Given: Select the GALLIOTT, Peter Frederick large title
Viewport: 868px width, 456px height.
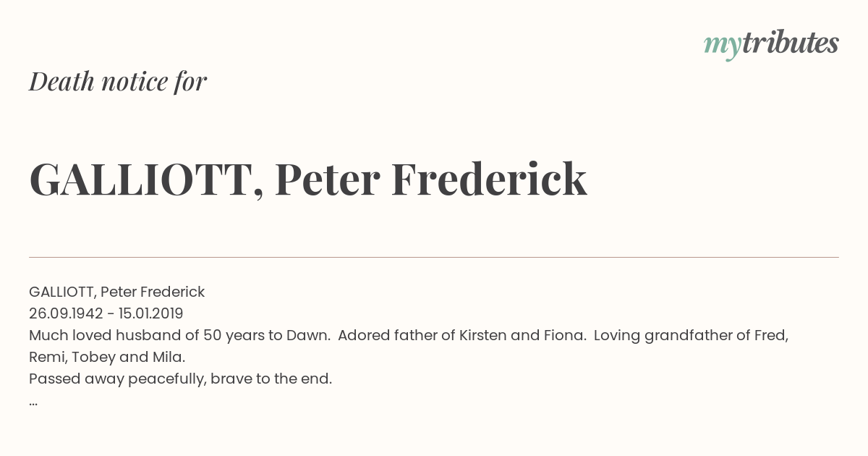Looking at the screenshot, I should point(308,180).
